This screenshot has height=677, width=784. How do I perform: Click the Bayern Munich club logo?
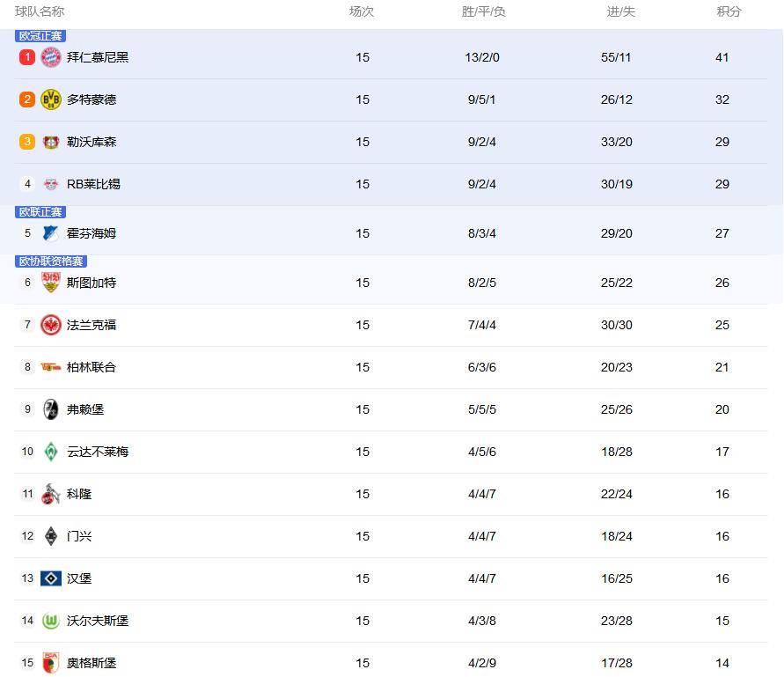point(51,57)
